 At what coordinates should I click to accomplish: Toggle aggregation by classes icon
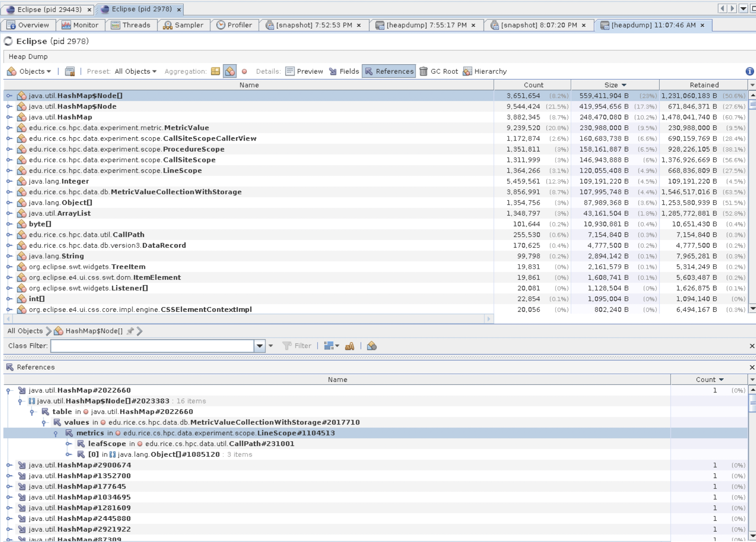point(230,71)
